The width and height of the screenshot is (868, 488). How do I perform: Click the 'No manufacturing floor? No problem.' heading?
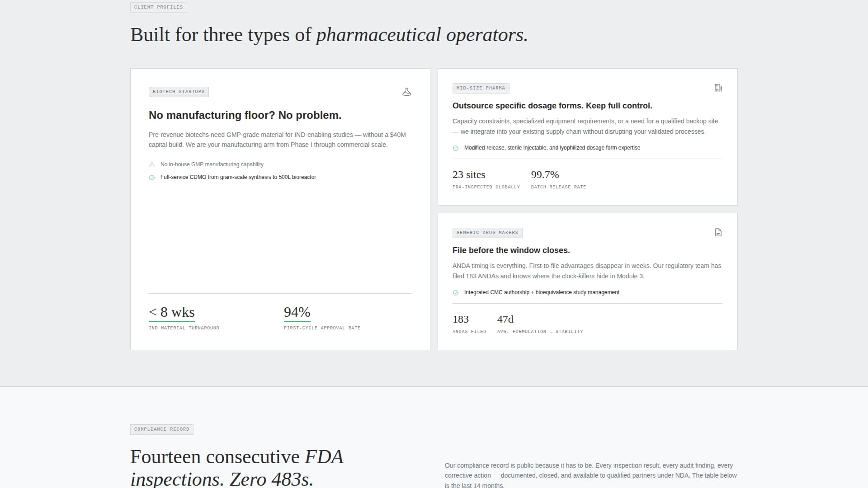point(245,115)
